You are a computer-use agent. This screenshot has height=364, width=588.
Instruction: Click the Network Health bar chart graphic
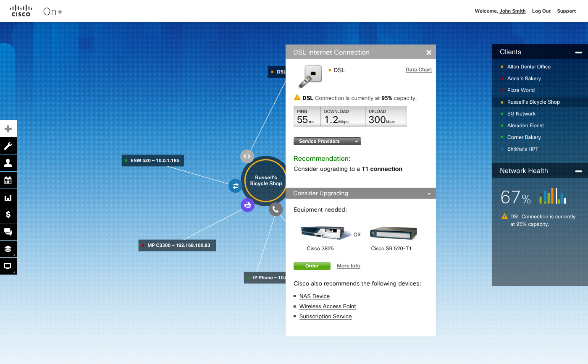(x=553, y=196)
